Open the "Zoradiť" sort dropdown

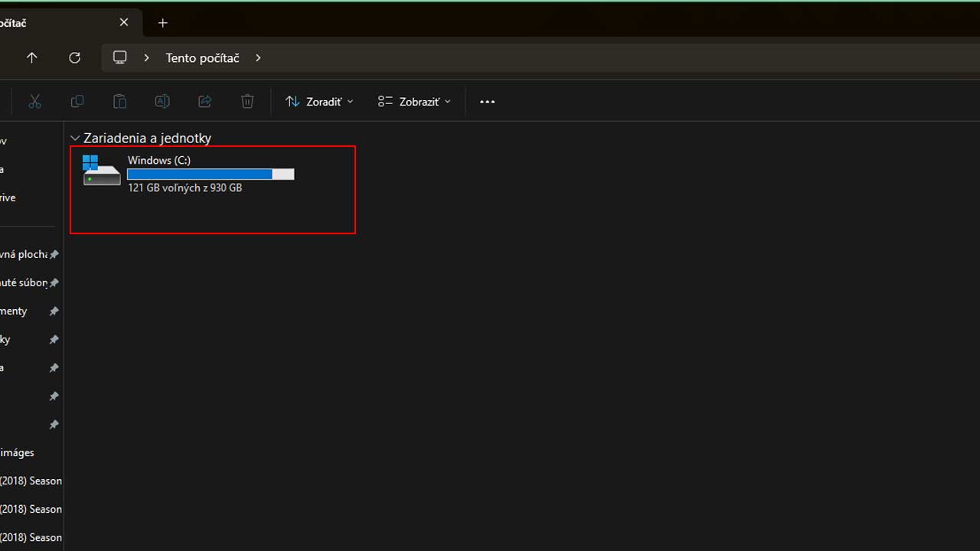pyautogui.click(x=319, y=101)
